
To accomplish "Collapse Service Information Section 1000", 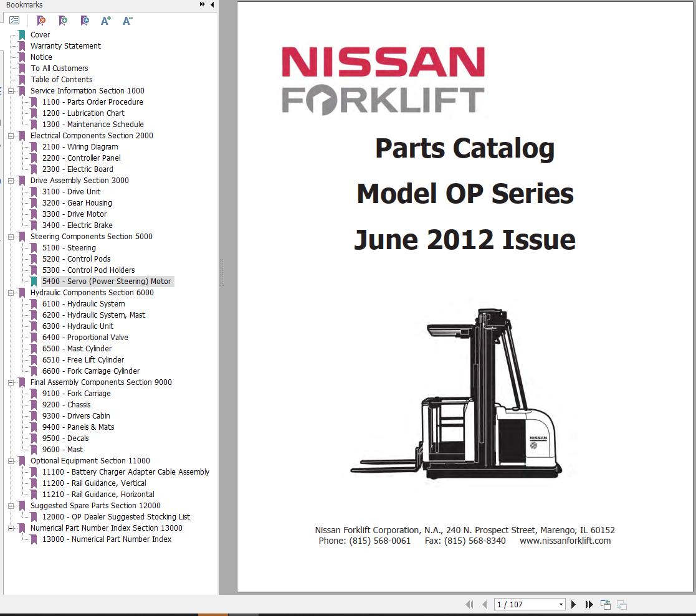I will (x=11, y=91).
